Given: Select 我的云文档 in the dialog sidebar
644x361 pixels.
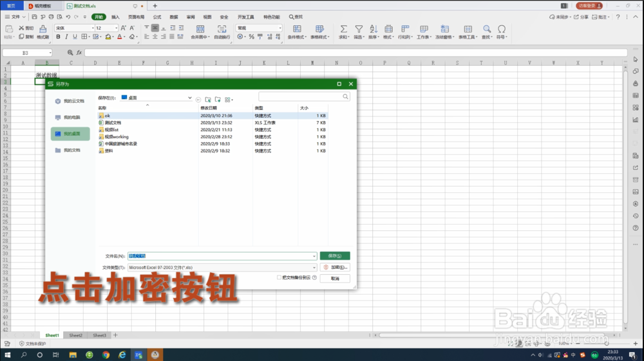Looking at the screenshot, I should point(70,101).
